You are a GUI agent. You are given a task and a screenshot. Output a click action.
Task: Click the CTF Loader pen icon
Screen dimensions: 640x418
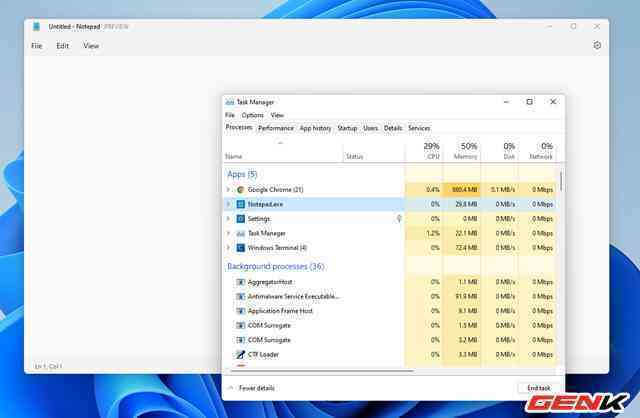coord(241,354)
